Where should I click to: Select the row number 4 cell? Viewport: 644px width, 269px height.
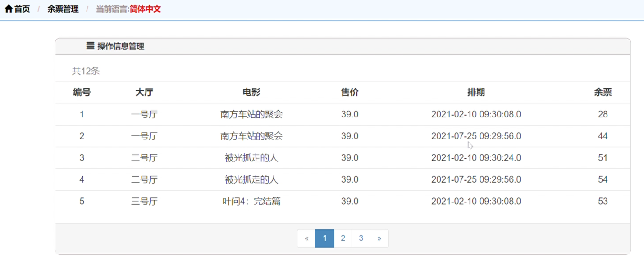(82, 179)
